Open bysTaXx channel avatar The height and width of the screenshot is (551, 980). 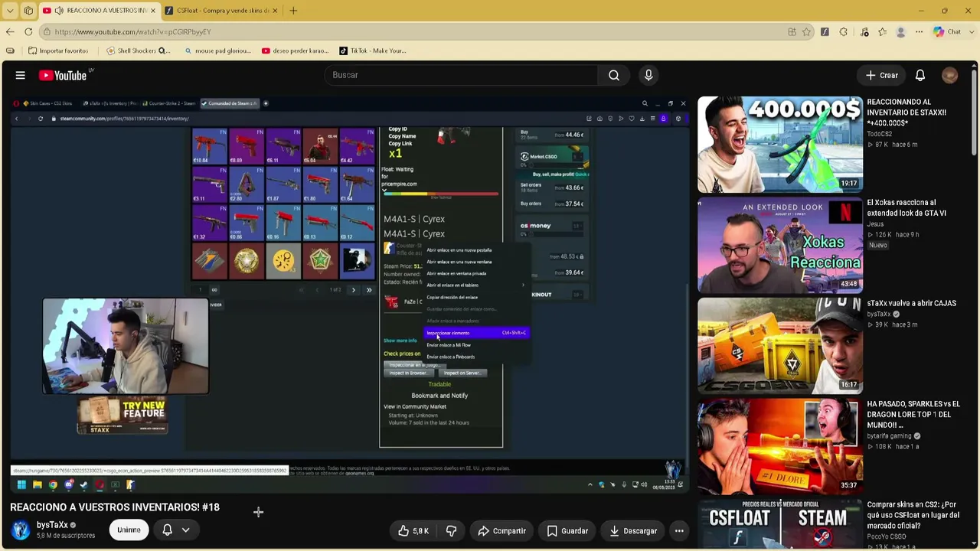click(x=21, y=530)
